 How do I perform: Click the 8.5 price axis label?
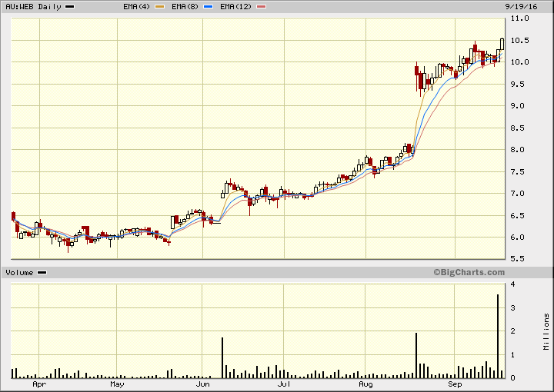click(519, 128)
